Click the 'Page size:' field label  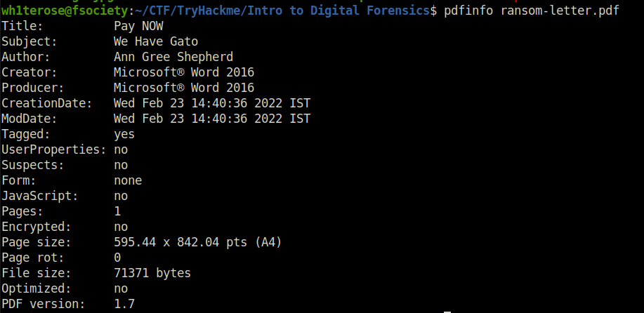point(37,242)
